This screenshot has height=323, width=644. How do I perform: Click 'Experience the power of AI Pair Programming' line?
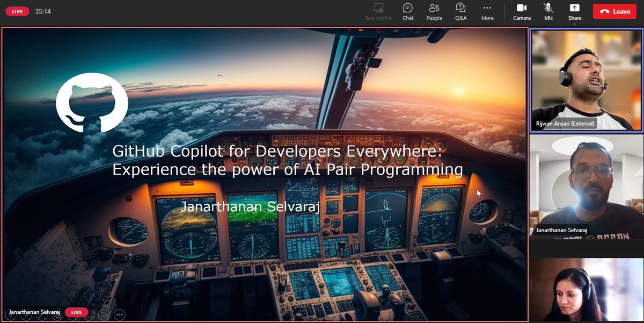click(x=287, y=170)
